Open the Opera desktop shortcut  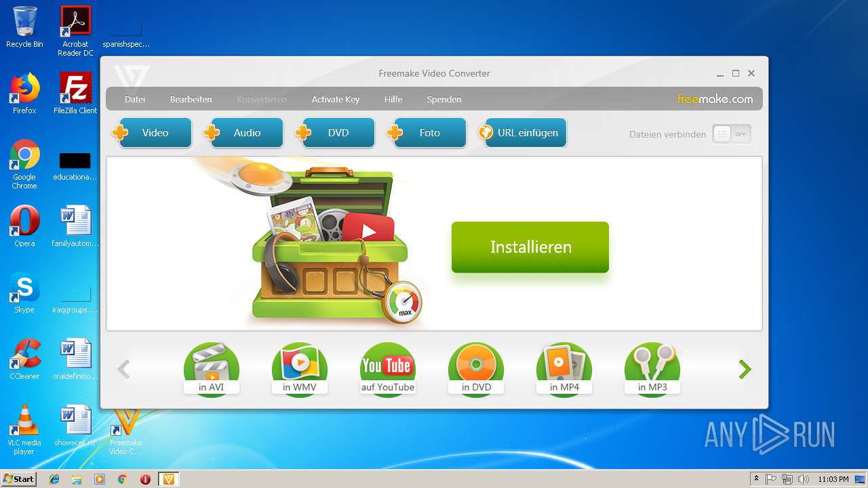pyautogui.click(x=24, y=226)
